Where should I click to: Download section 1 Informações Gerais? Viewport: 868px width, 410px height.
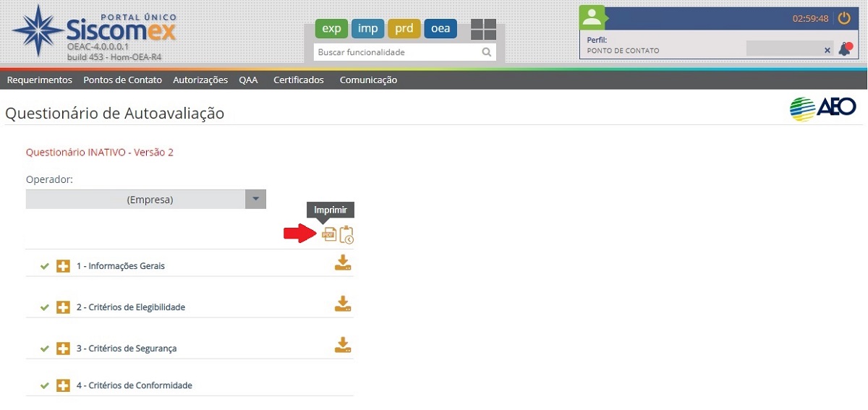(x=343, y=263)
